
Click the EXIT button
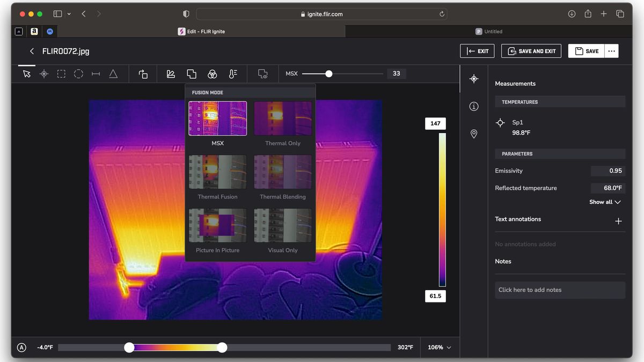tap(477, 51)
